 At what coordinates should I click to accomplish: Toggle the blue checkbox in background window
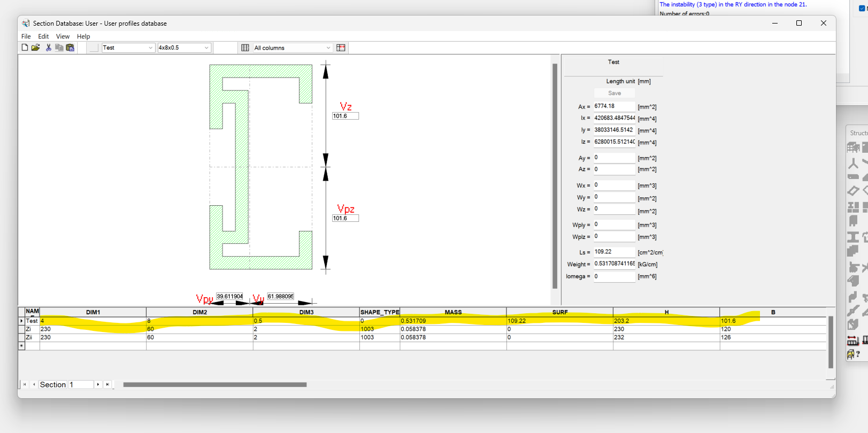click(x=862, y=8)
